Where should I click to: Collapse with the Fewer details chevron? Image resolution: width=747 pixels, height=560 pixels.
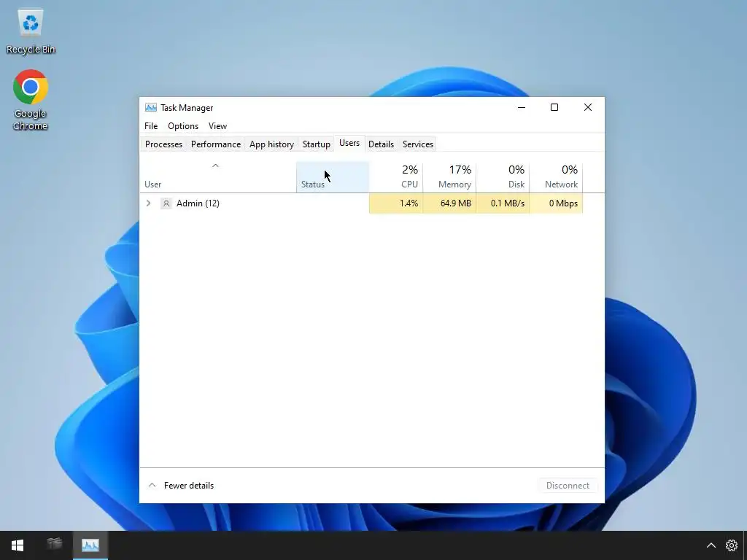(x=152, y=485)
